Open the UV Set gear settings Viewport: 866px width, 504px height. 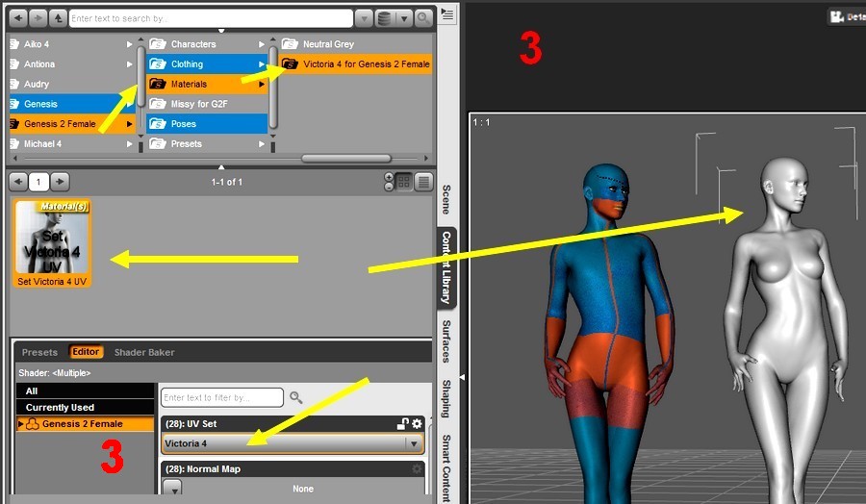[x=417, y=423]
